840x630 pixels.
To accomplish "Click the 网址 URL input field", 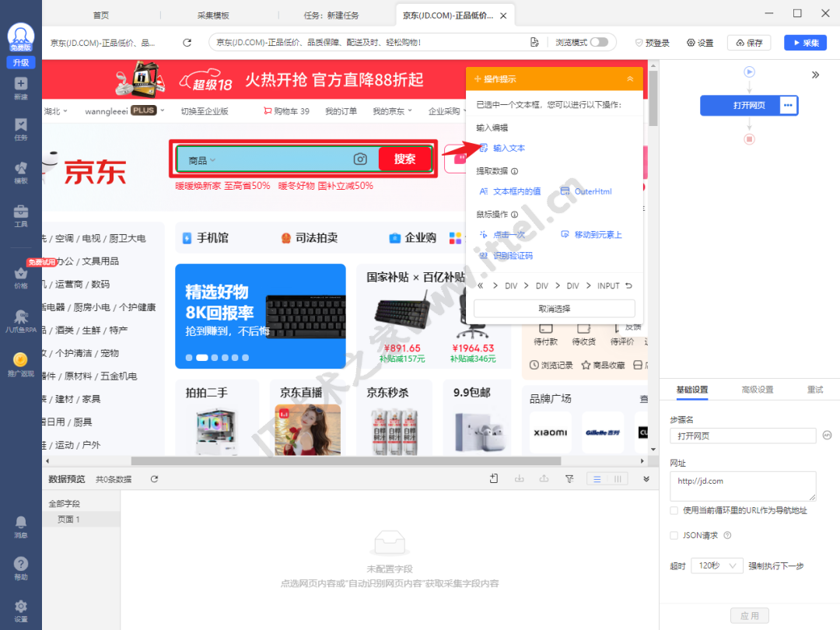I will click(x=742, y=486).
